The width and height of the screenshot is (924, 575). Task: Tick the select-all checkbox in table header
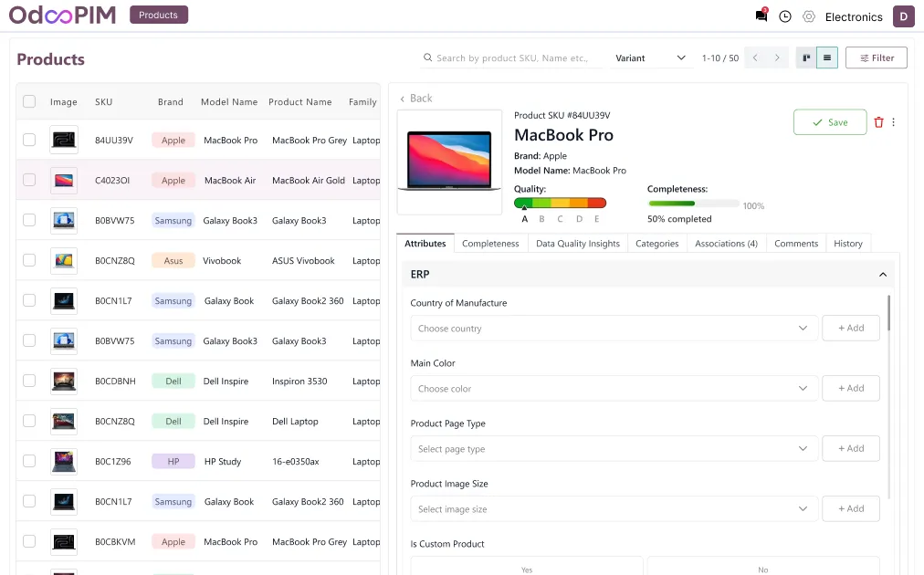[x=29, y=102]
